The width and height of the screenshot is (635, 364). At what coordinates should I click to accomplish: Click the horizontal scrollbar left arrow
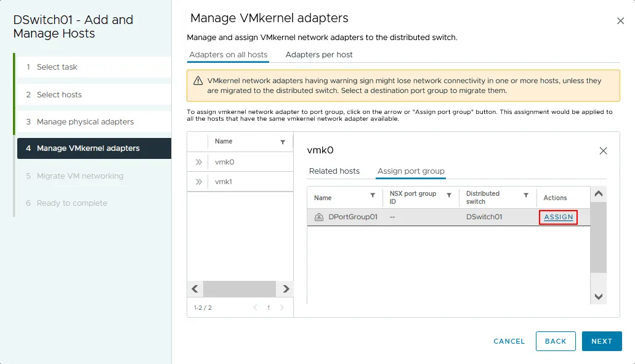(195, 289)
